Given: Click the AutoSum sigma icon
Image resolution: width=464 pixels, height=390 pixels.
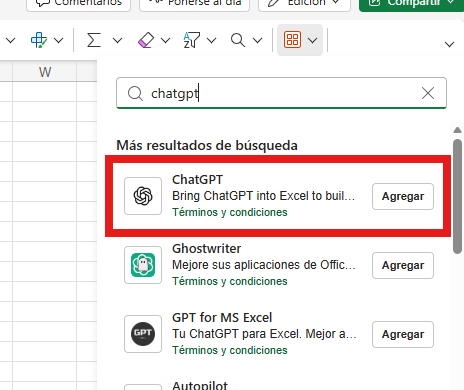Looking at the screenshot, I should click(x=94, y=40).
